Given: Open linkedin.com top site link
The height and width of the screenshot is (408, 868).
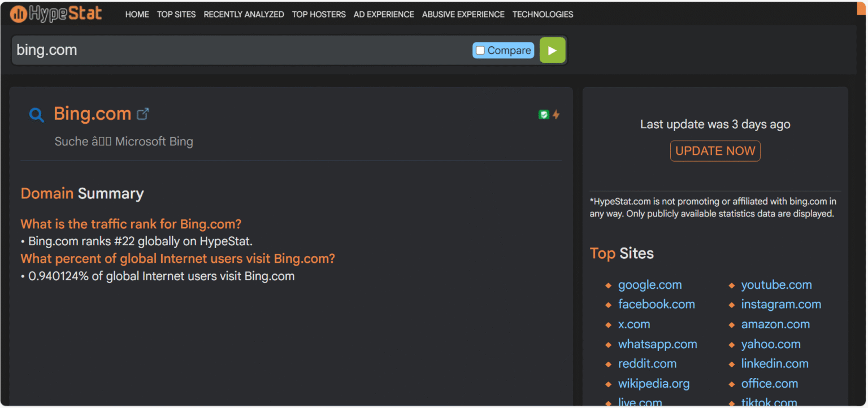Looking at the screenshot, I should click(775, 364).
